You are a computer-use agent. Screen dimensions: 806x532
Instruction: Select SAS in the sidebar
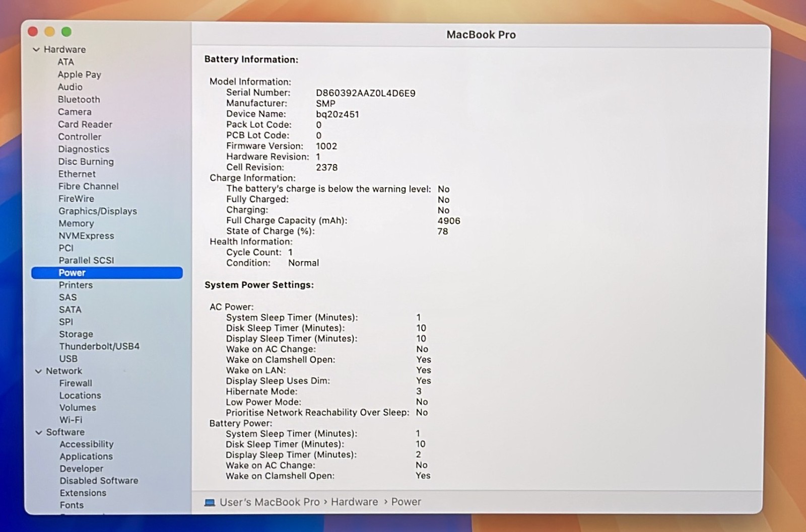point(68,297)
